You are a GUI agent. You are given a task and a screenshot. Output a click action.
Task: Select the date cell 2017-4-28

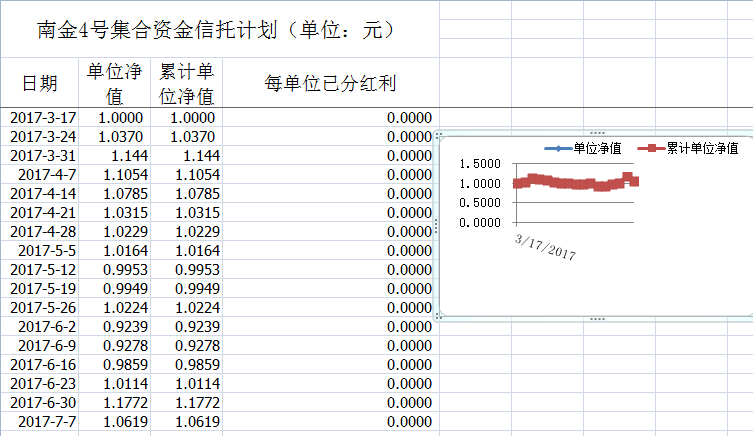point(43,231)
